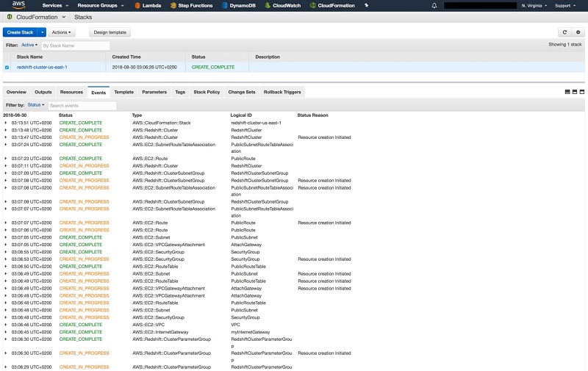Screen dimensions: 588x371
Task: Expand the CloudFormation breadcrumb dropdown
Action: [x=64, y=17]
